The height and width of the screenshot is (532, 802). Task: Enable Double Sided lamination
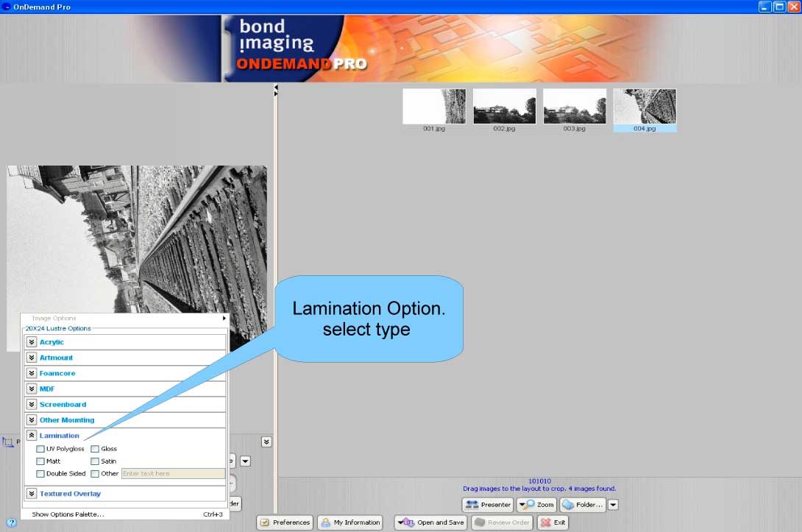(x=40, y=473)
